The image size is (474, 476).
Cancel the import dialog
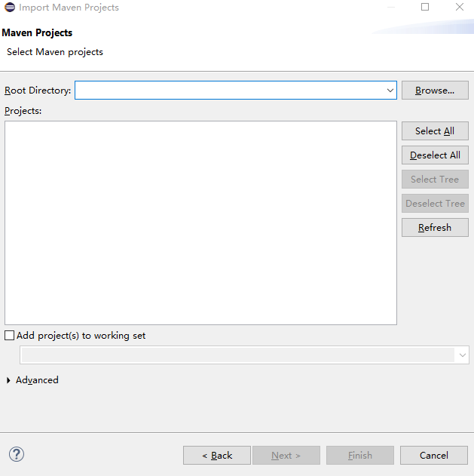point(434,456)
